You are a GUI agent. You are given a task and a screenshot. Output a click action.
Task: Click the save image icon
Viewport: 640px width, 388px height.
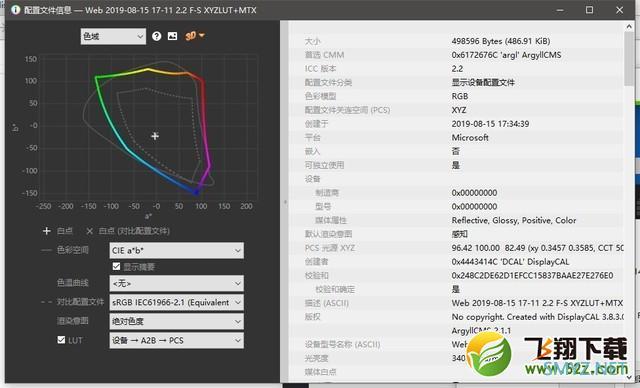click(x=173, y=36)
